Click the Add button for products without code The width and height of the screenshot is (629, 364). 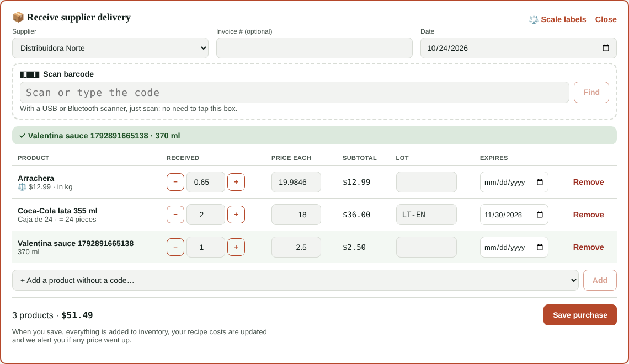[600, 280]
